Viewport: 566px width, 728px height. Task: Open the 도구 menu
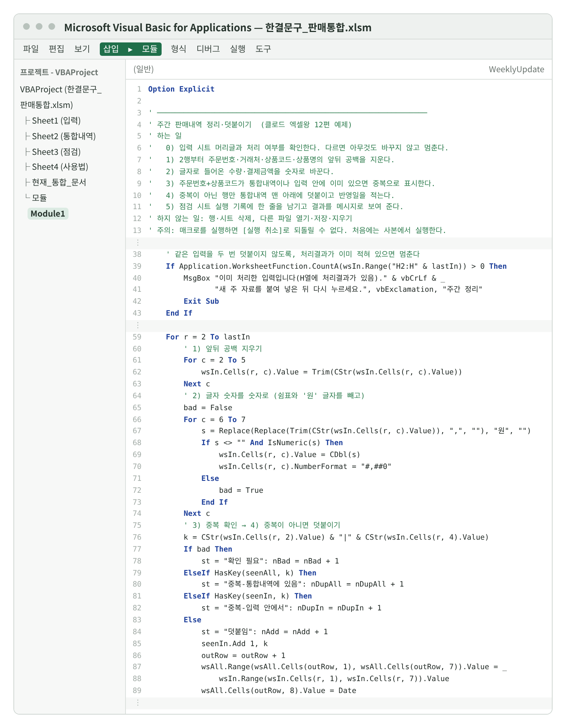(263, 49)
